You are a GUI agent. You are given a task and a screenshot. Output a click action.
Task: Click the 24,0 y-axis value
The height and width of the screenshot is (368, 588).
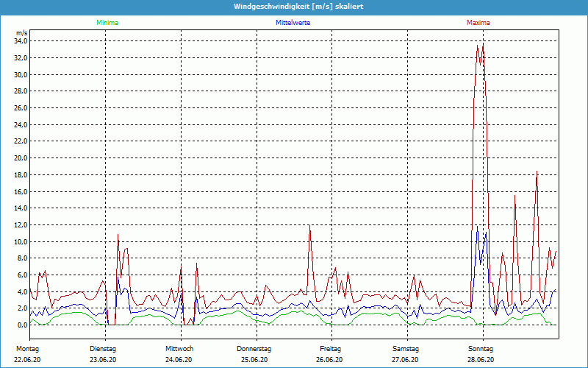21,124
